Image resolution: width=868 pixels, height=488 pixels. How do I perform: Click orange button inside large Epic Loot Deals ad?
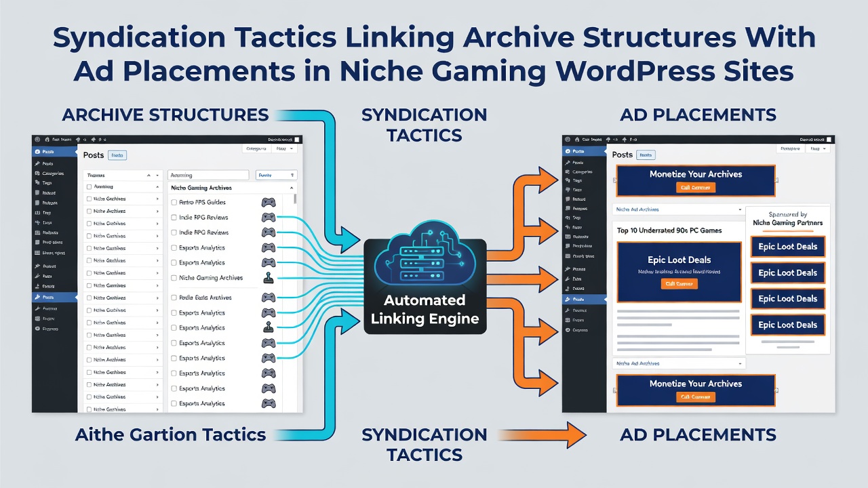(679, 284)
